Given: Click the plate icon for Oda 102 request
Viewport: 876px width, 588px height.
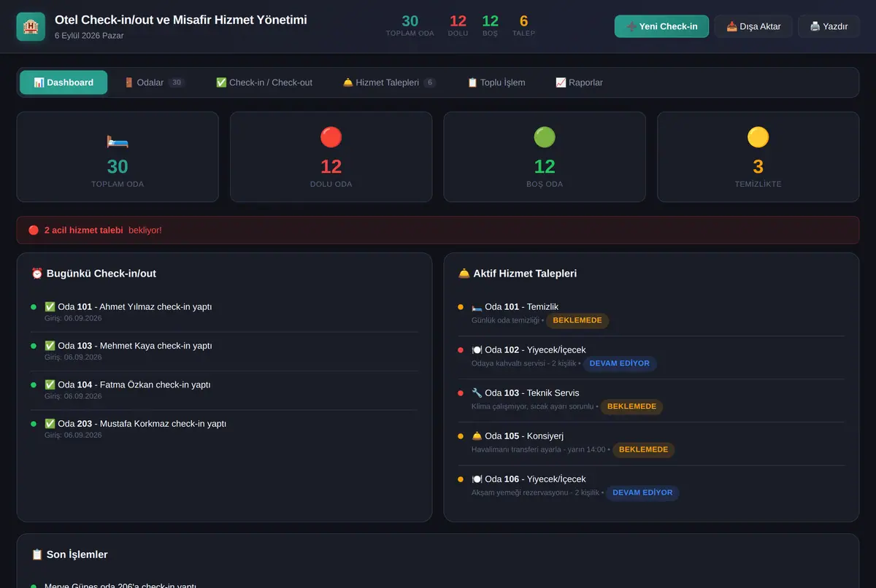Looking at the screenshot, I should click(x=477, y=350).
